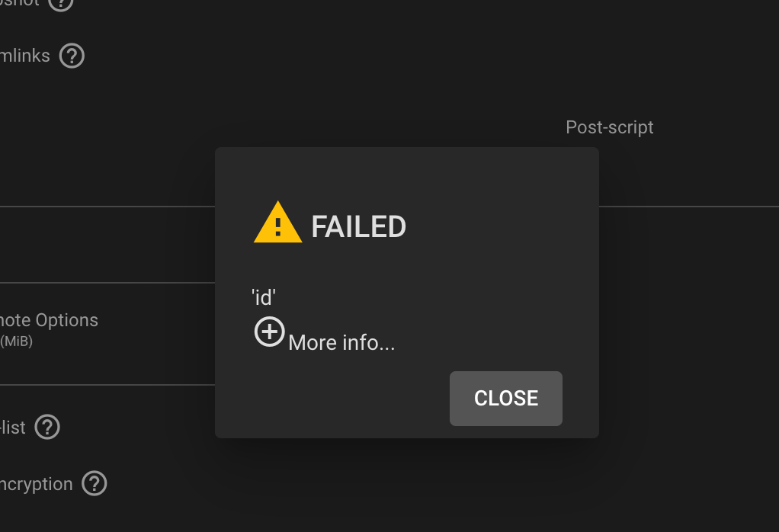Click the symlinks option label
Screen dimensions: 779x532
pyautogui.click(x=25, y=56)
